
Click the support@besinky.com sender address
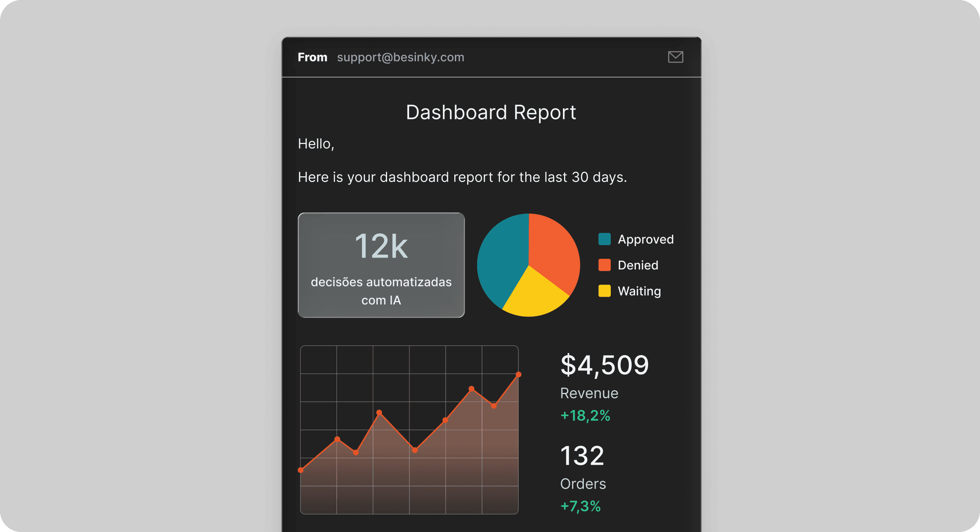pyautogui.click(x=400, y=57)
